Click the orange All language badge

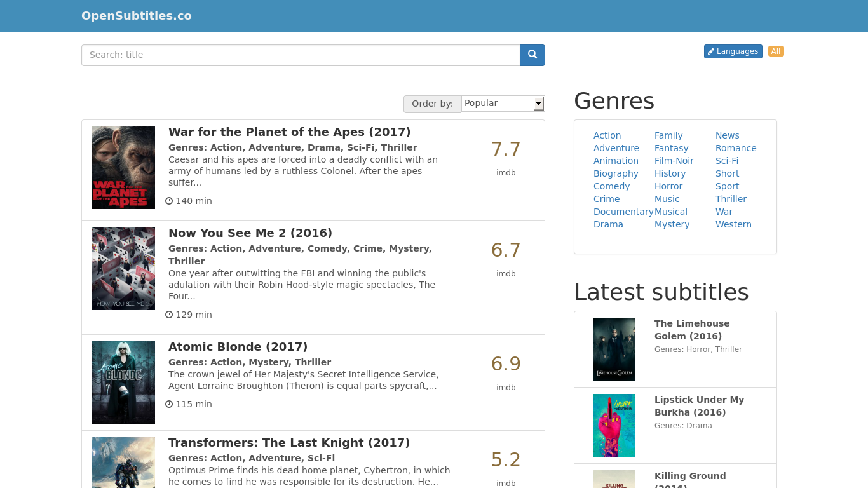pyautogui.click(x=776, y=51)
